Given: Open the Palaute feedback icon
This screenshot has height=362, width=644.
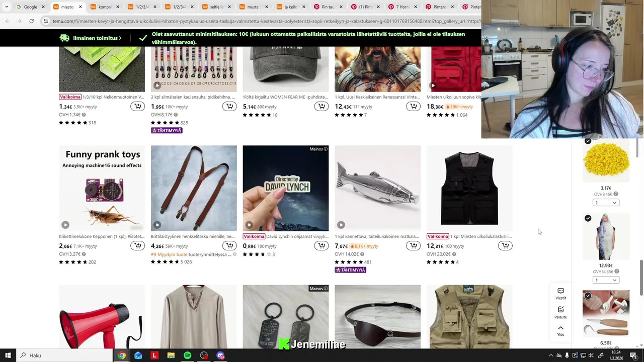Looking at the screenshot, I should point(560,312).
